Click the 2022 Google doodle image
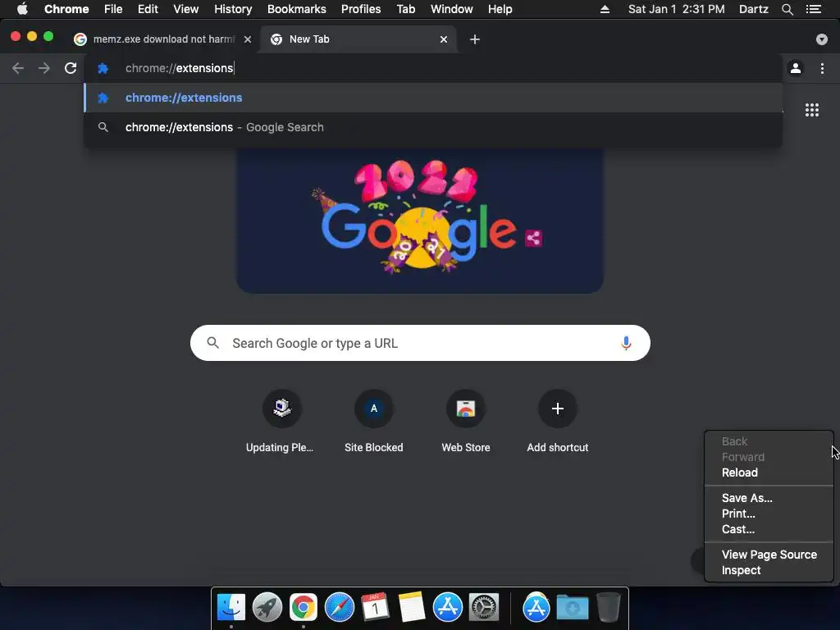Viewport: 840px width, 630px height. (420, 221)
